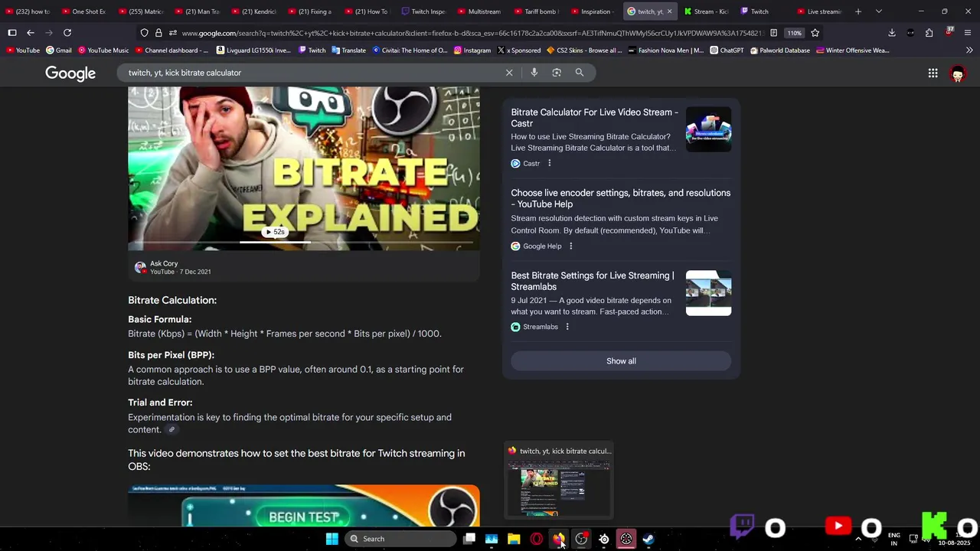The width and height of the screenshot is (980, 551).
Task: Open the Windows Start menu
Action: [x=332, y=539]
